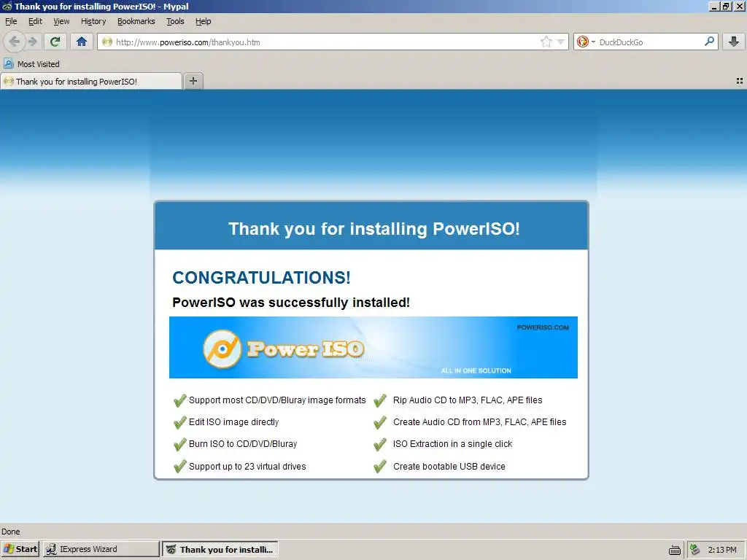
Task: Go forward with the Forward arrow button
Action: click(32, 42)
